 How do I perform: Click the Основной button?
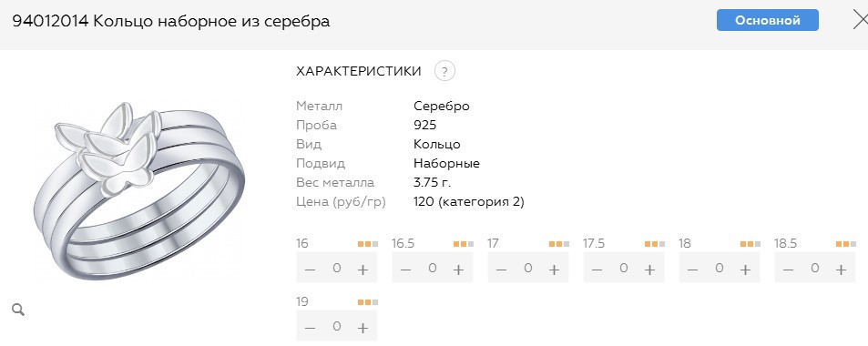767,20
